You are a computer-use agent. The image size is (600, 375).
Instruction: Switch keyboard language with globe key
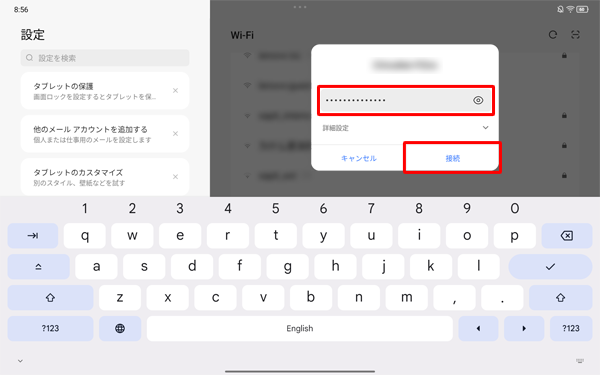pos(120,328)
